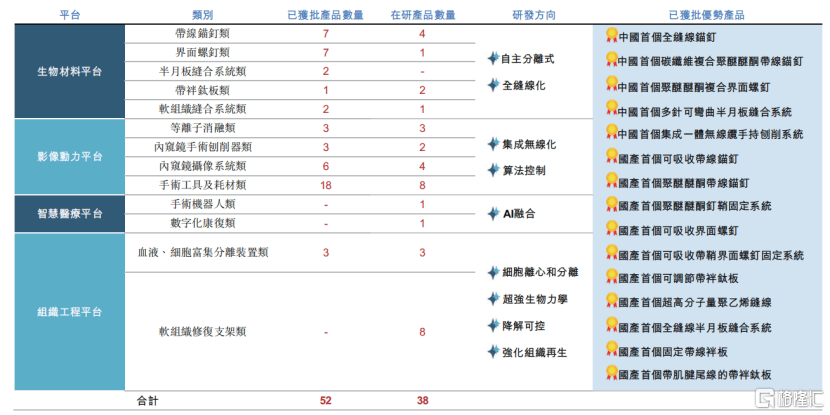Screen dimensions: 830x415
Task: Click the total approved count 52
Action: point(326,400)
